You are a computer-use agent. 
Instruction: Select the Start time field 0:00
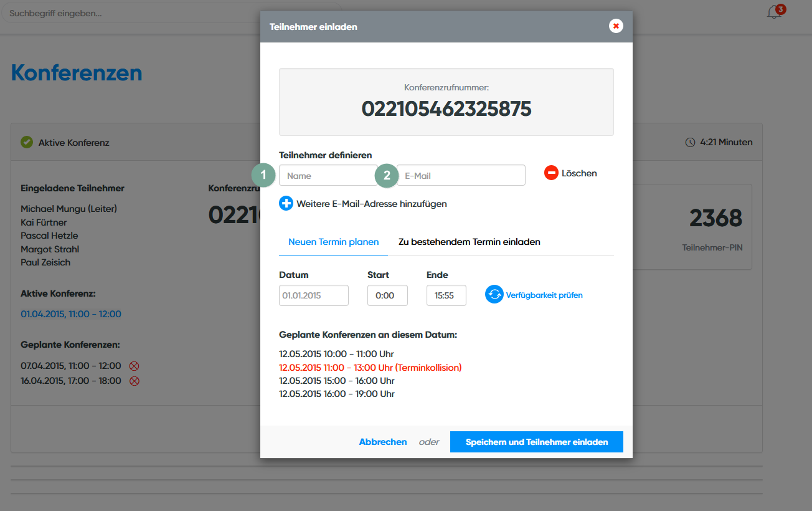pos(387,295)
